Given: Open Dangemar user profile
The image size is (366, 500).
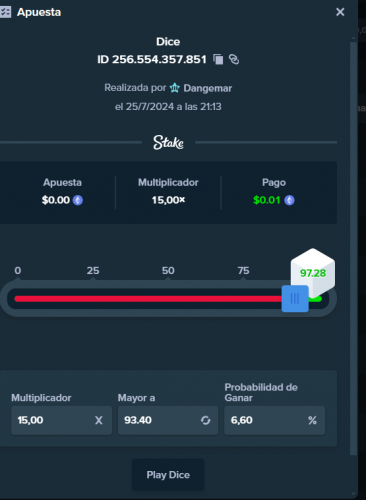Looking at the screenshot, I should coord(208,88).
